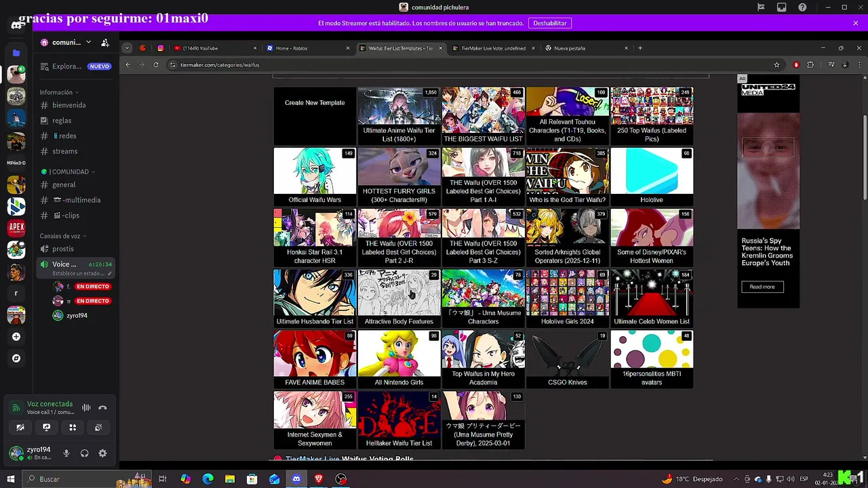Collapse Canales de voz category

pos(62,236)
